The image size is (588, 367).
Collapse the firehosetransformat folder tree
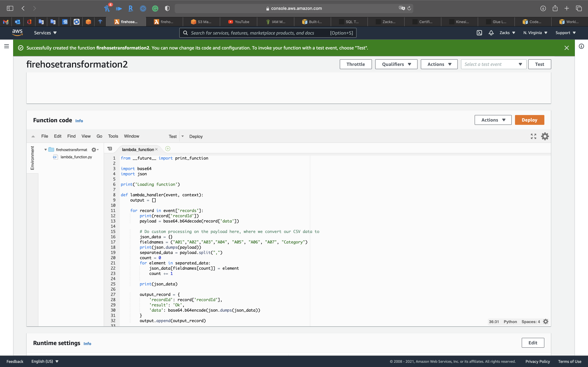pos(45,150)
